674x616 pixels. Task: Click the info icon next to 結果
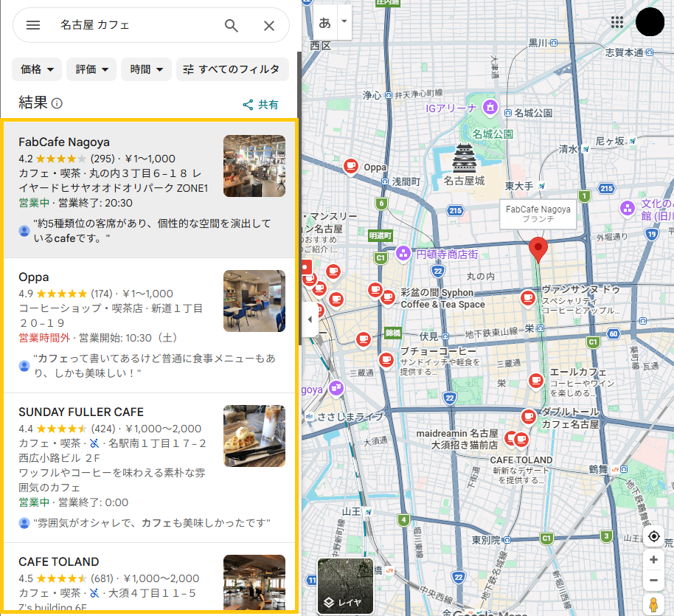click(57, 103)
